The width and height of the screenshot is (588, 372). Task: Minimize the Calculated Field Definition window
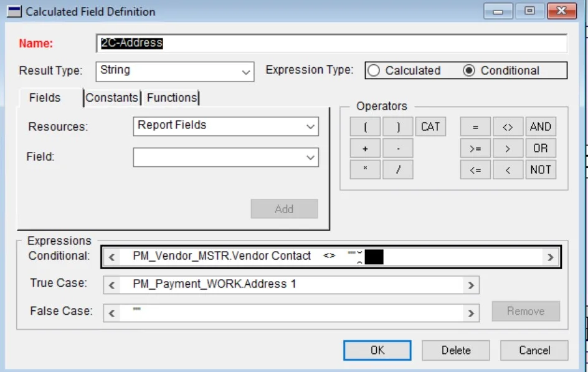(498, 11)
